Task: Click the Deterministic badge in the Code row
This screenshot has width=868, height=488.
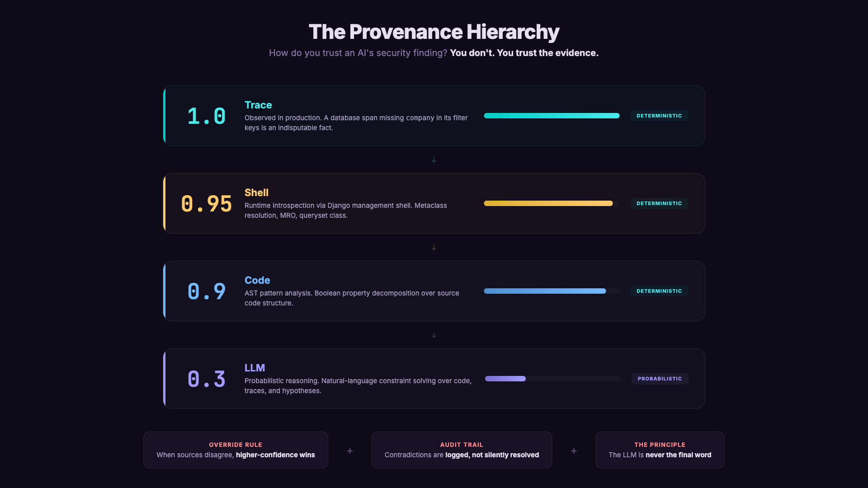Action: coord(659,291)
